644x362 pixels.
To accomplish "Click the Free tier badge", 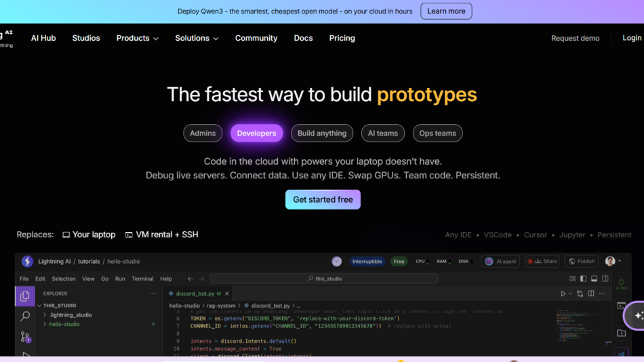I will click(399, 261).
